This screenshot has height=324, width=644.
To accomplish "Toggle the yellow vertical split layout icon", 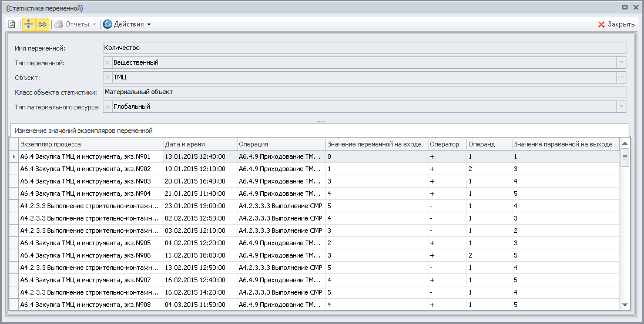I will [28, 24].
